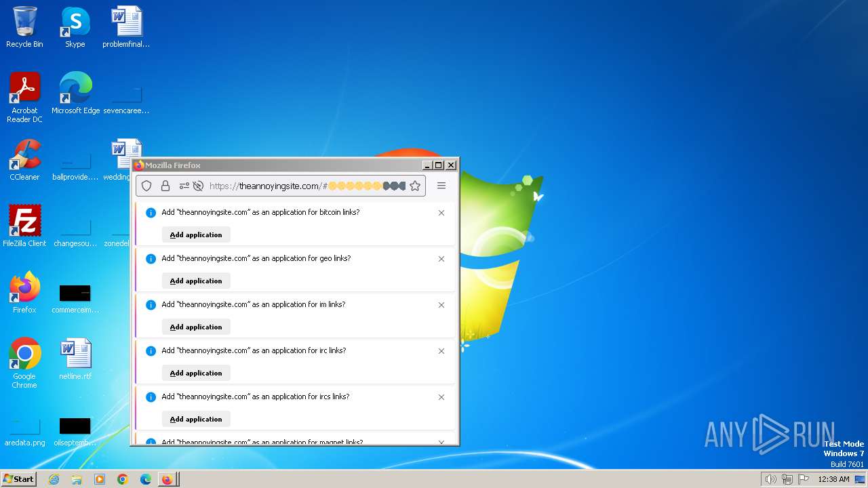Open the Microsoft Edge desktop shortcut
Image resolution: width=868 pixels, height=488 pixels.
point(75,94)
